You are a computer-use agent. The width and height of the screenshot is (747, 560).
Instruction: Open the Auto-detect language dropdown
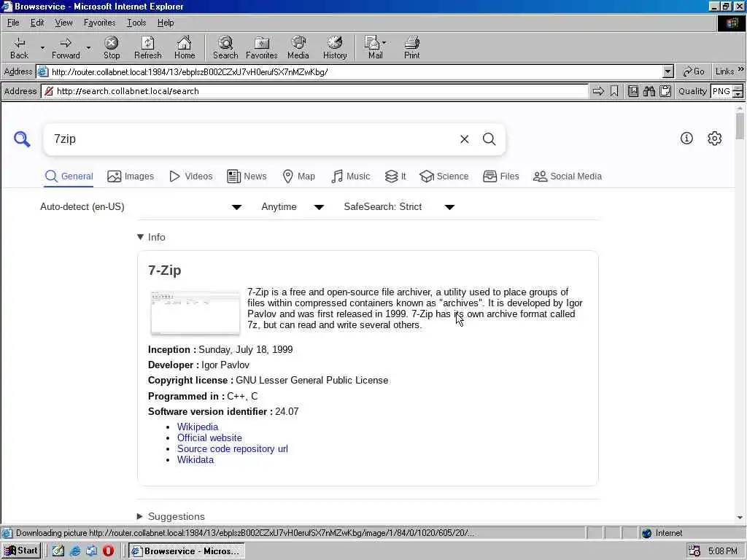(x=141, y=206)
